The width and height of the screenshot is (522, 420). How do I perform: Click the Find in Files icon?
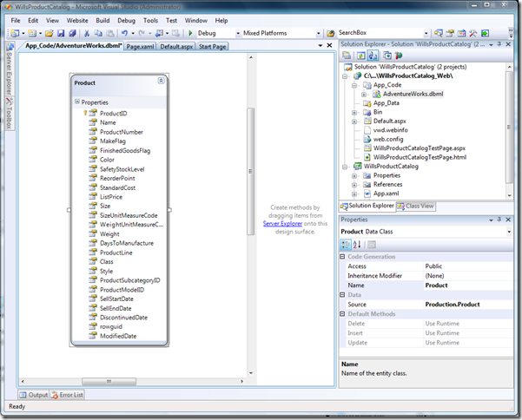pos(331,33)
